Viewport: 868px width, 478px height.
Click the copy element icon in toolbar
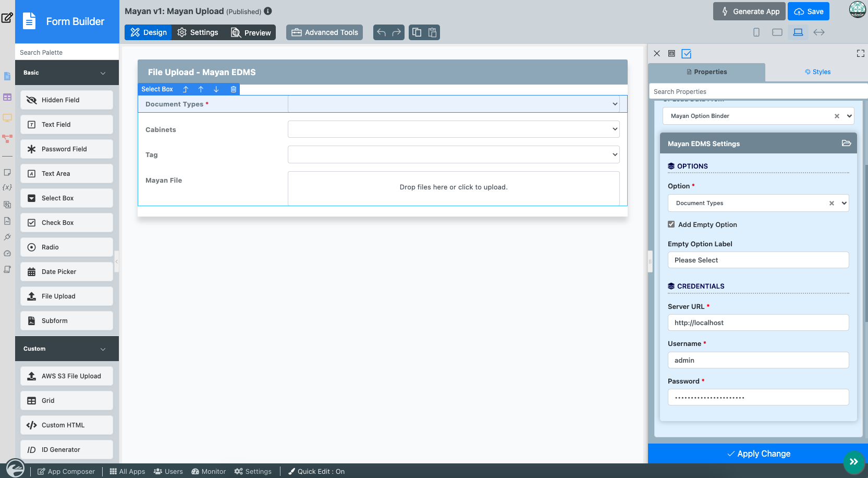point(417,32)
